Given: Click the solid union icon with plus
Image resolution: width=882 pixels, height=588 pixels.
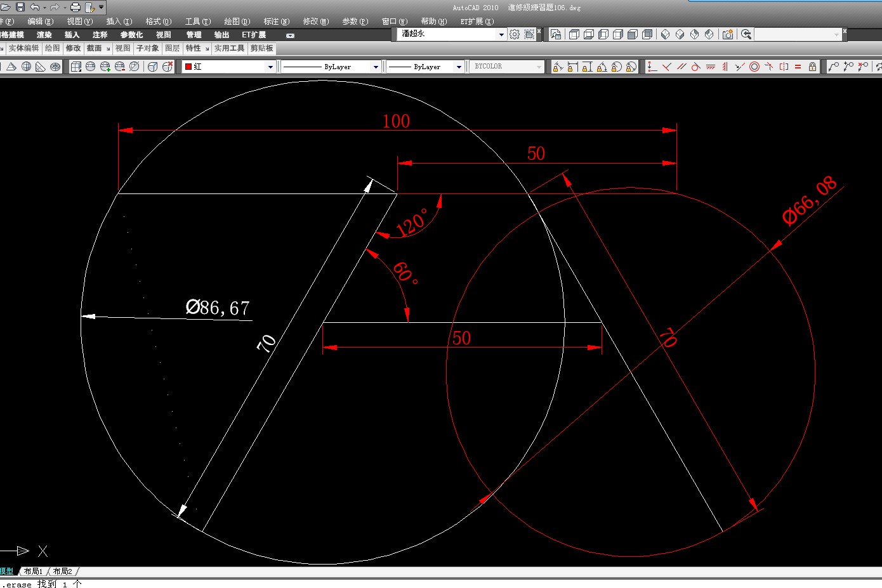Looking at the screenshot, I should pos(105,67).
